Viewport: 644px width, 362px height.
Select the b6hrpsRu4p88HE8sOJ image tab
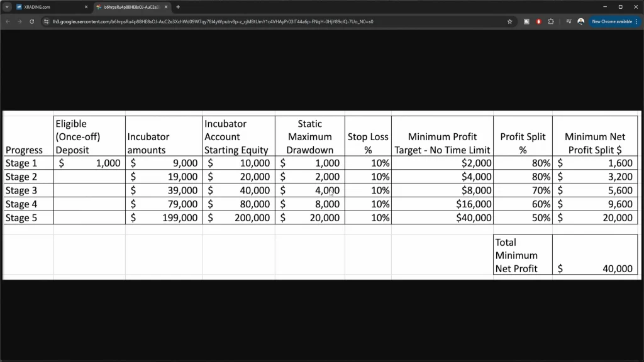[129, 7]
